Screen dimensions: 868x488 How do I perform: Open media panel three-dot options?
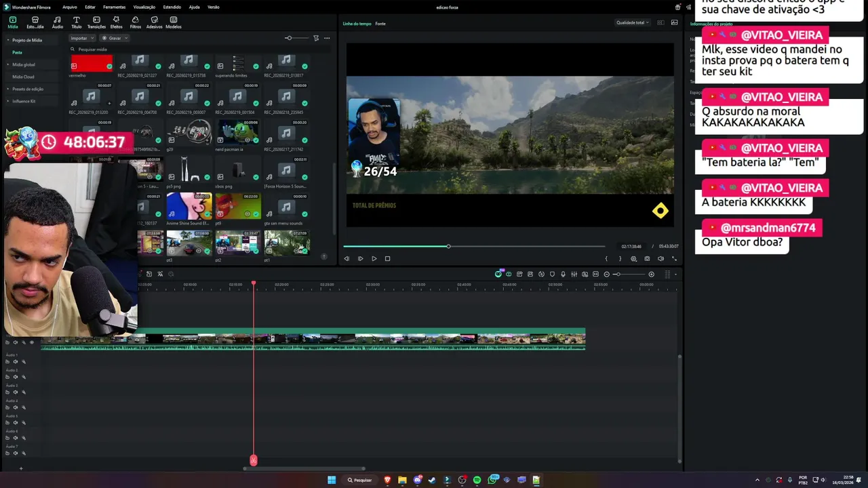[327, 38]
